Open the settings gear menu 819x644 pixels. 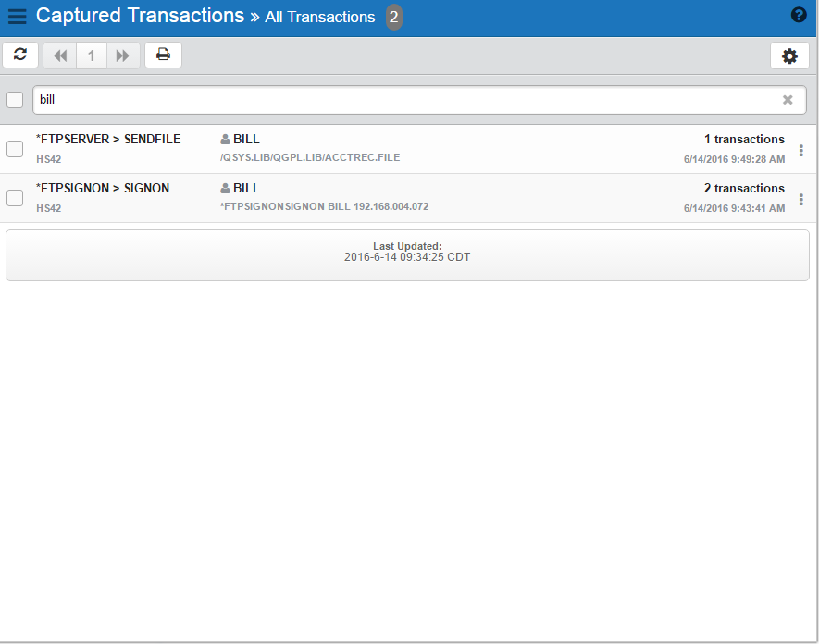point(789,56)
